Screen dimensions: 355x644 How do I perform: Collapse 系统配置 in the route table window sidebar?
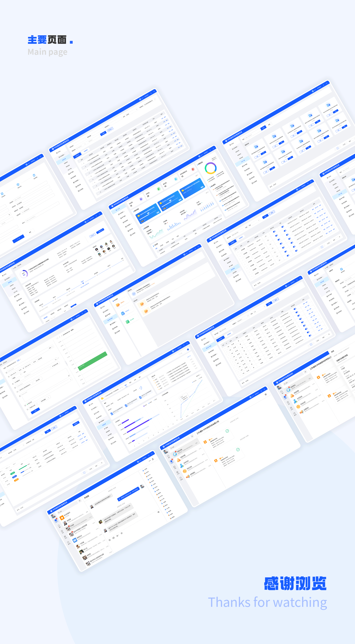tap(227, 259)
